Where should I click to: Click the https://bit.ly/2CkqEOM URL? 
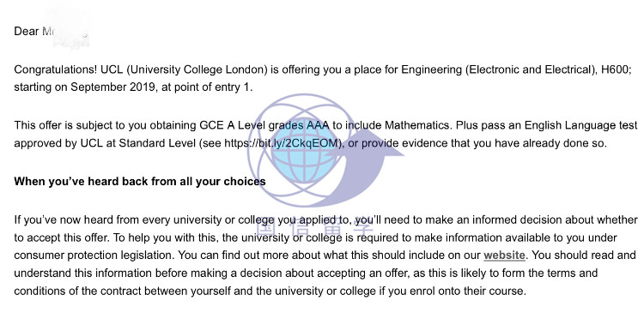click(x=283, y=143)
